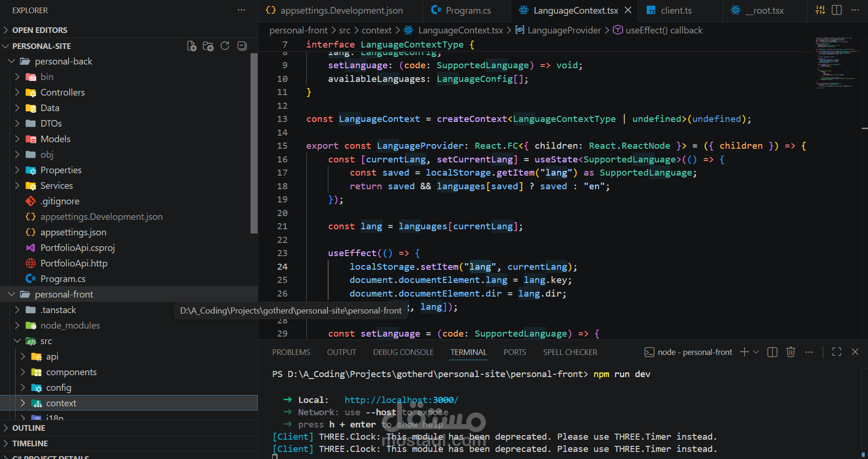Split the editor right

[x=837, y=10]
